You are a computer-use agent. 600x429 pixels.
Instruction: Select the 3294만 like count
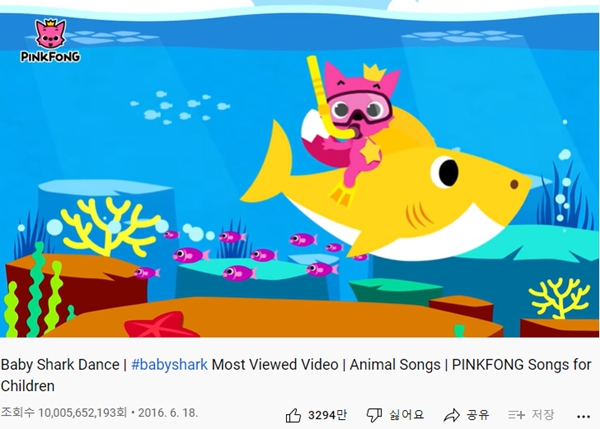[327, 415]
